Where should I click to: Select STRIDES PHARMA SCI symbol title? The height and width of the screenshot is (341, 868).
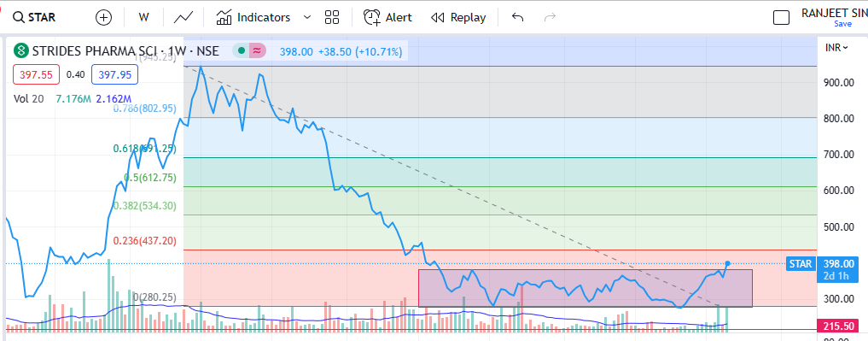pyautogui.click(x=125, y=51)
